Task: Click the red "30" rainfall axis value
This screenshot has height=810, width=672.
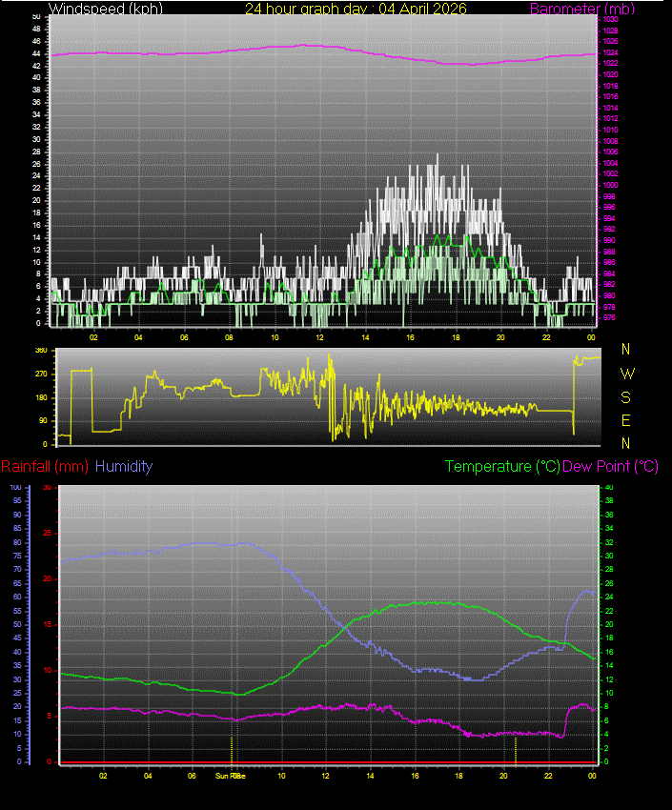Action: click(48, 488)
